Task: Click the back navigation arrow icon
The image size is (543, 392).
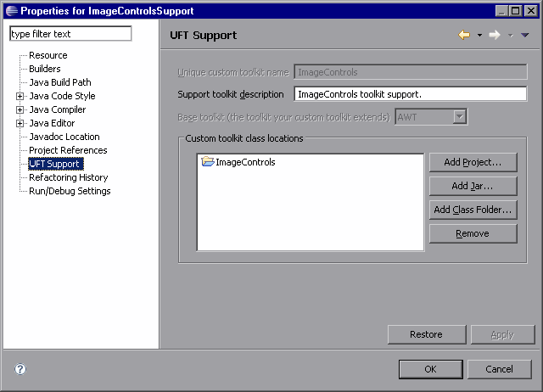Action: coord(464,35)
